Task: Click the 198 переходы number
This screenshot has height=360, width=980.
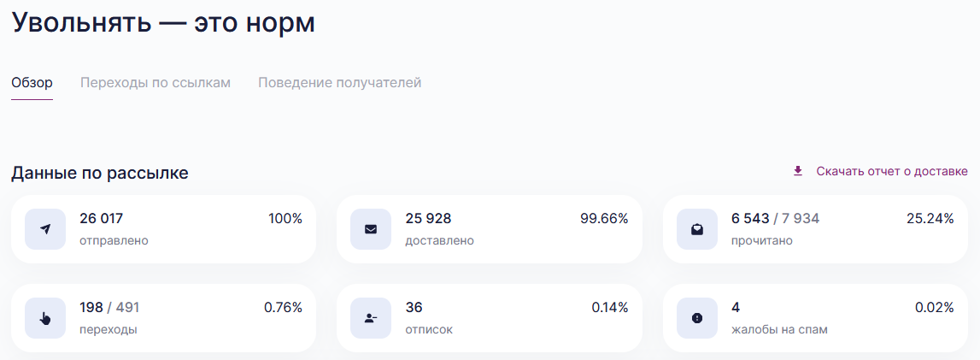Action: [91, 308]
